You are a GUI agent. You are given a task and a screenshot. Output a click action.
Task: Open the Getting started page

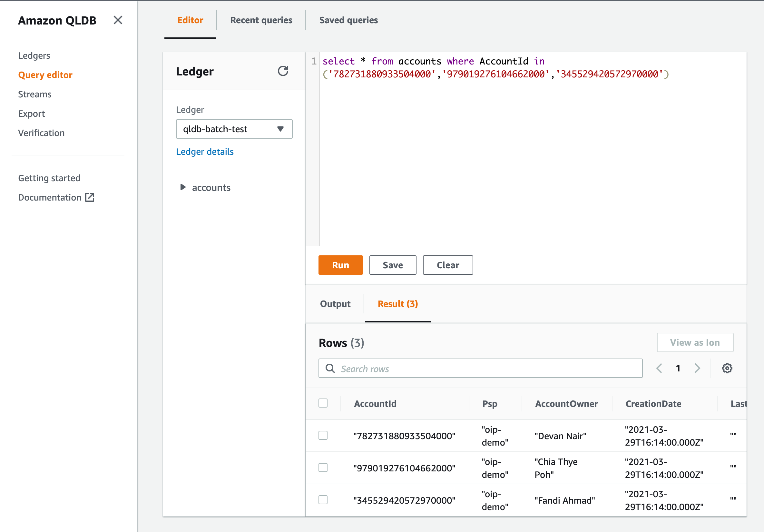[49, 178]
